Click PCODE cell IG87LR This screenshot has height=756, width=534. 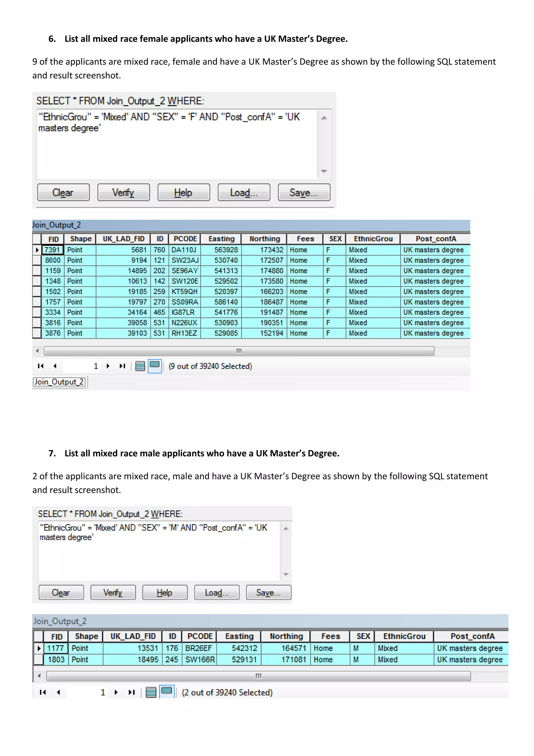pos(185,312)
